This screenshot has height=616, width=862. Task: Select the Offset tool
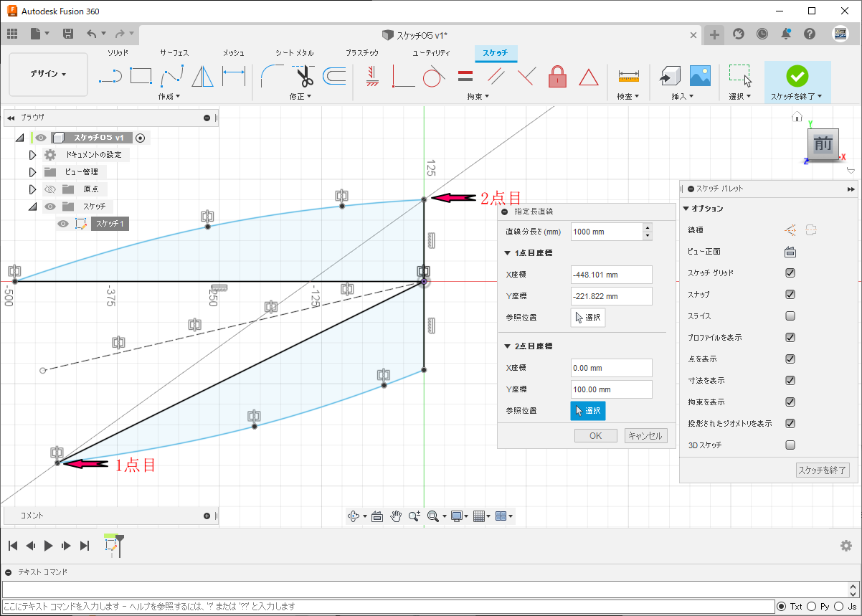334,76
